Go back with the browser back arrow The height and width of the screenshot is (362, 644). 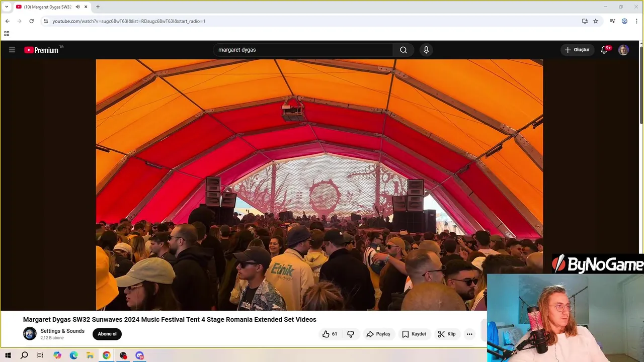(x=8, y=21)
